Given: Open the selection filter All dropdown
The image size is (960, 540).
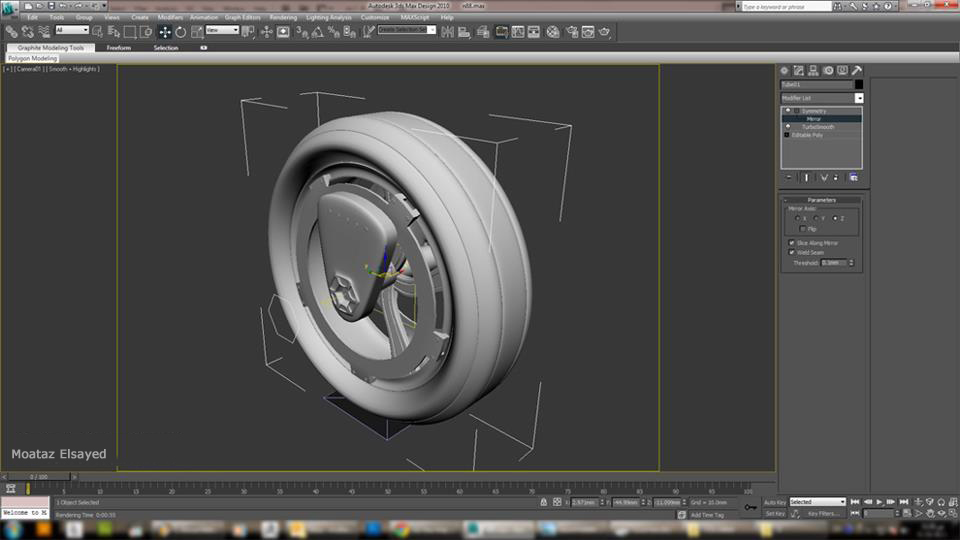Looking at the screenshot, I should (72, 30).
